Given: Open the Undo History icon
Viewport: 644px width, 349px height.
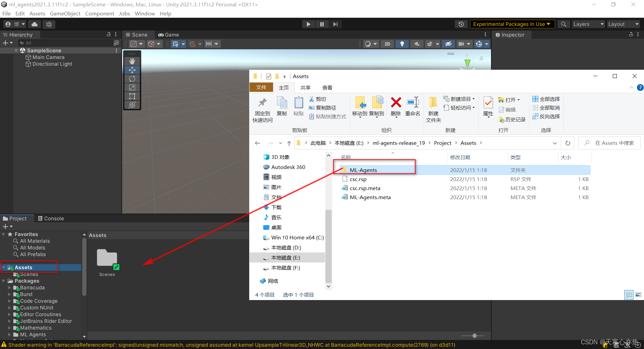Looking at the screenshot, I should (x=461, y=24).
